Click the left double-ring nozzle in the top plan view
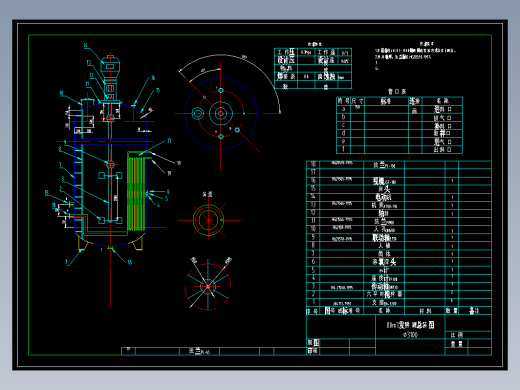The image size is (520, 390). 198,113
